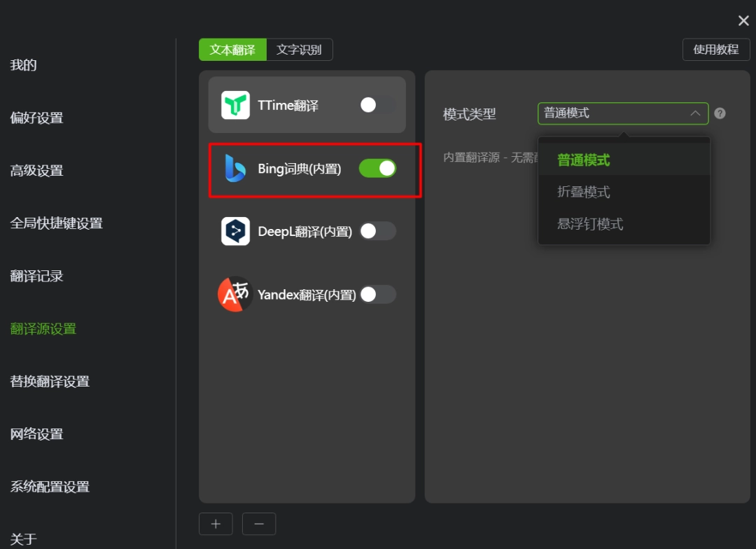Click the Yandex translation logo icon
The height and width of the screenshot is (549, 756).
234,294
